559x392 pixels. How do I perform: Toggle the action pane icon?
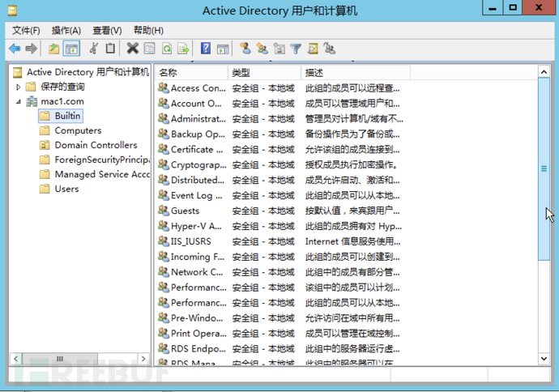[223, 49]
